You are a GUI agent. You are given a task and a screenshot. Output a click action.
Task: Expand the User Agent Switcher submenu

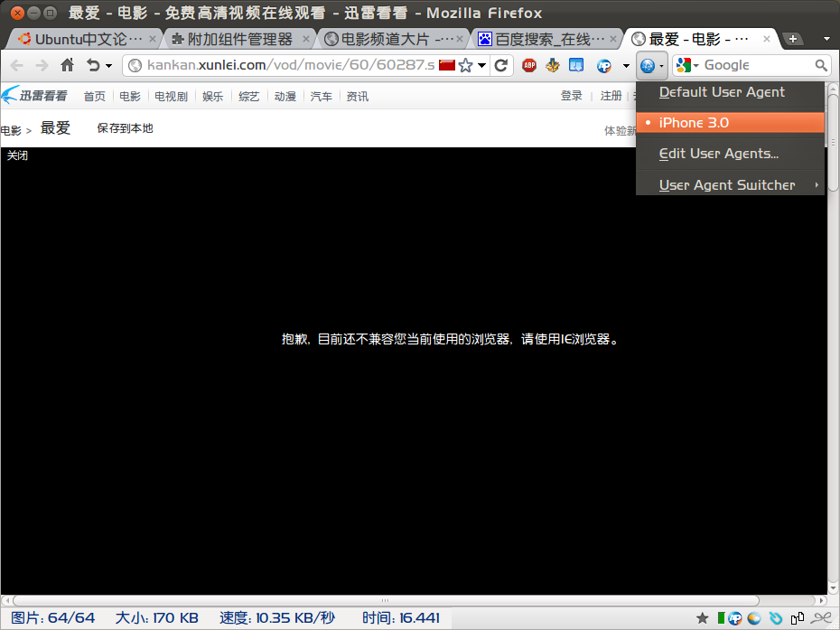pyautogui.click(x=730, y=185)
